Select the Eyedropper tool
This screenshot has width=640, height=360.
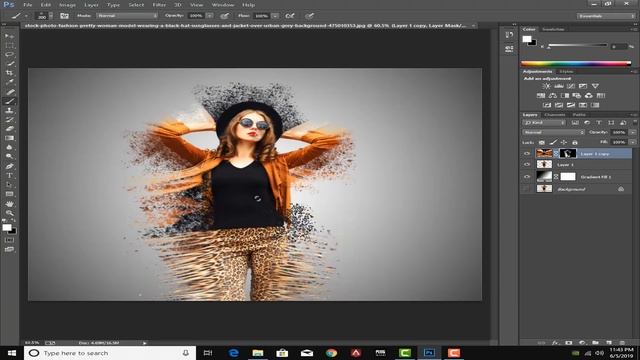[9, 82]
